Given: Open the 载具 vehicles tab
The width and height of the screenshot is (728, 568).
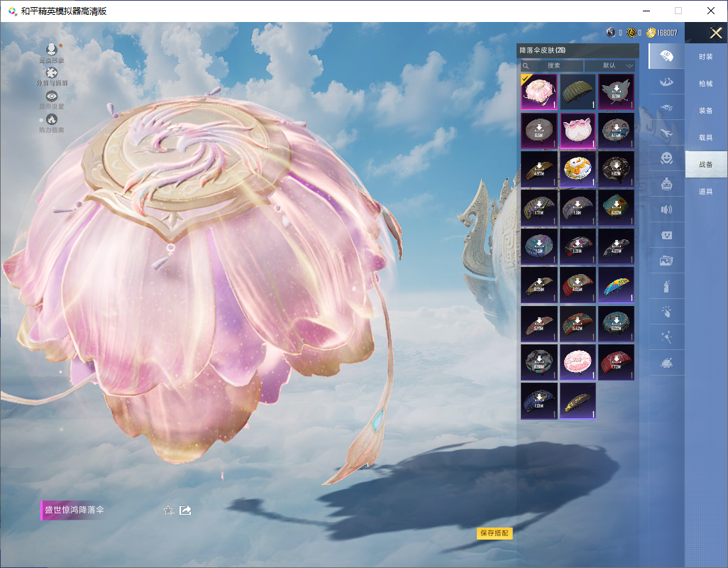Looking at the screenshot, I should tap(705, 137).
